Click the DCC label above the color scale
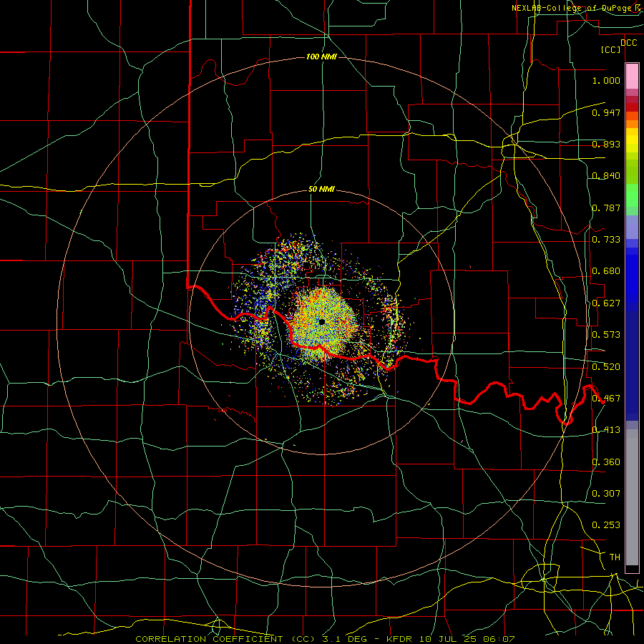Screen dimensions: 644x644 click(628, 43)
